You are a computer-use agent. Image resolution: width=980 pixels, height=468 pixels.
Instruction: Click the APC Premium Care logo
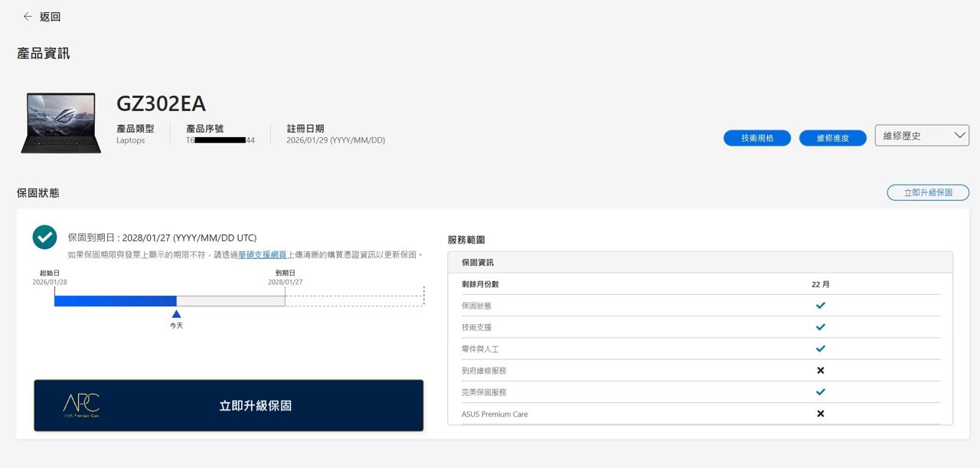[81, 405]
